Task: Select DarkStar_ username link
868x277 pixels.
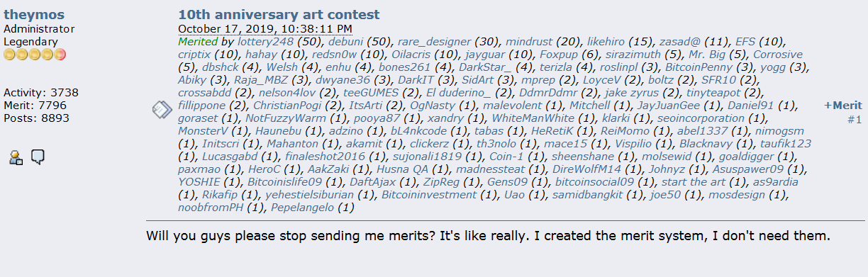Action: click(486, 67)
